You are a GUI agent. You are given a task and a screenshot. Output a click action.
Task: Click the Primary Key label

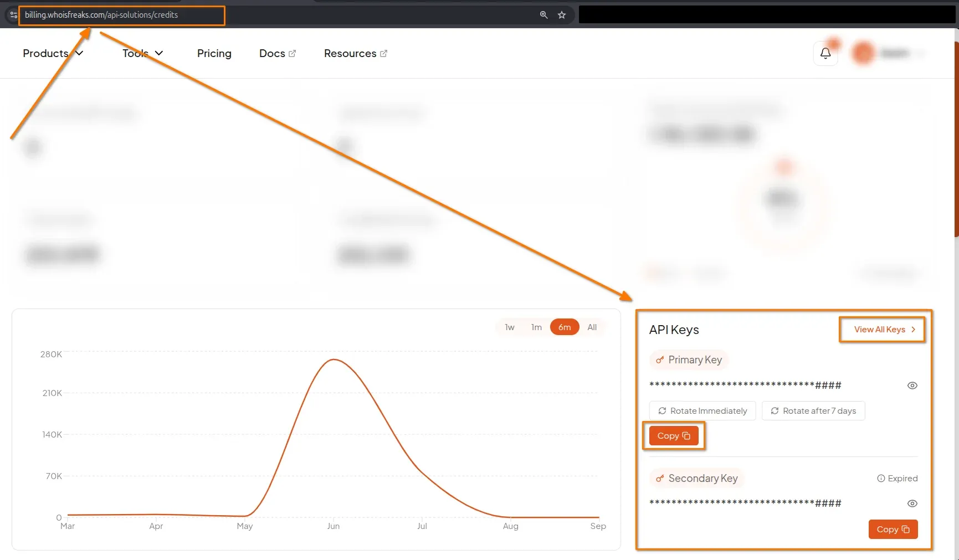click(695, 360)
